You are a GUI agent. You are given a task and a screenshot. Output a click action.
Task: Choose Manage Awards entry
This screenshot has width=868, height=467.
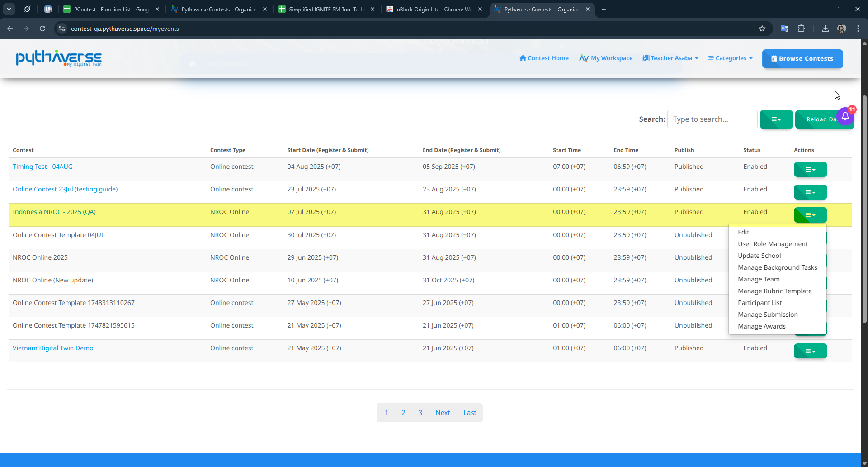[761, 326]
